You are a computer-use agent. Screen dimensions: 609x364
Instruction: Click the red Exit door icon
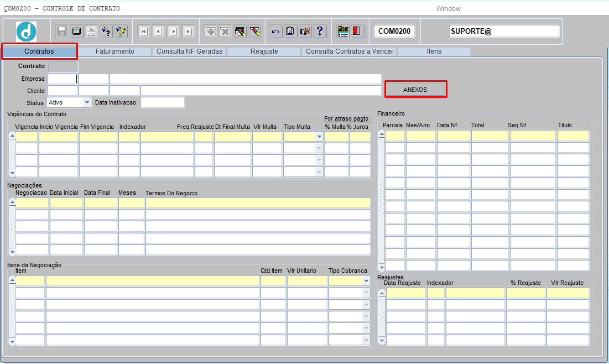point(357,31)
